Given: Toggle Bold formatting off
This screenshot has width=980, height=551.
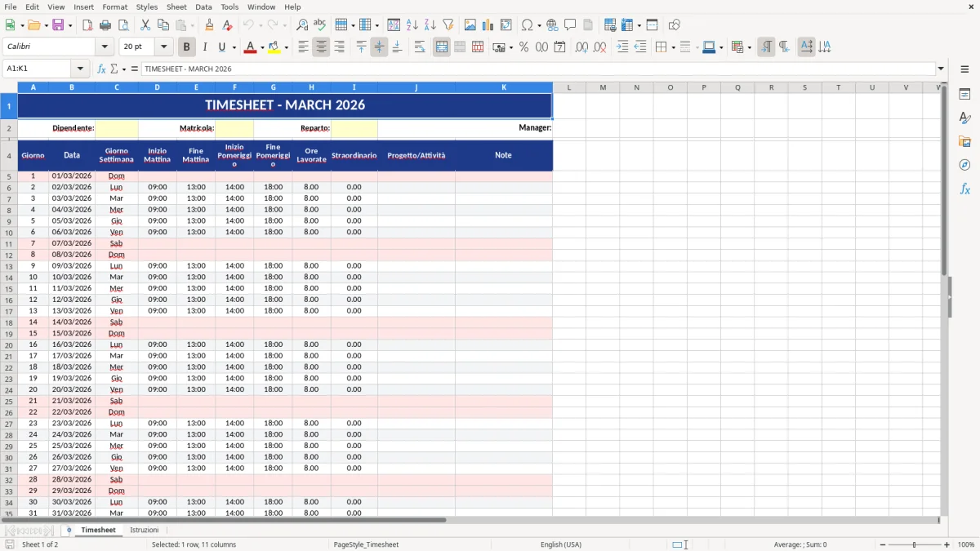Looking at the screenshot, I should pos(187,47).
